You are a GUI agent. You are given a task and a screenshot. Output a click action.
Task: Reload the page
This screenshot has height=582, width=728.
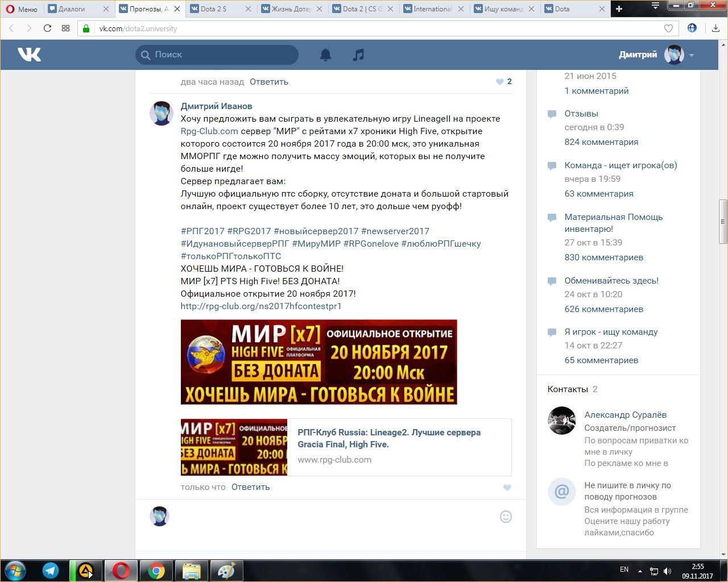pos(47,28)
